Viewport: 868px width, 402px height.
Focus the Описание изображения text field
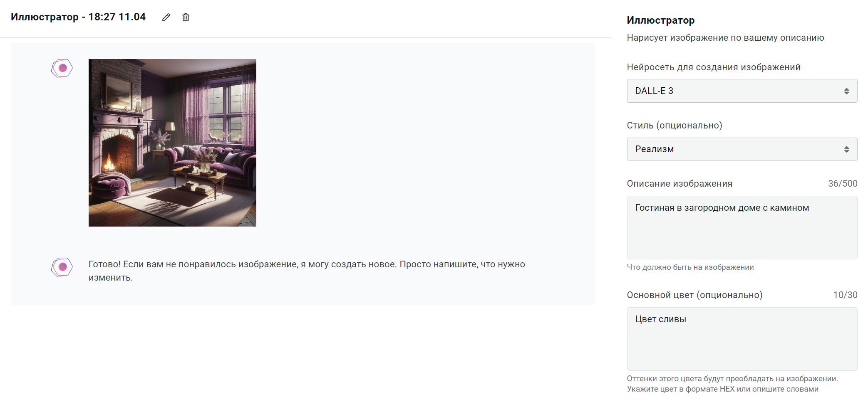pos(742,227)
